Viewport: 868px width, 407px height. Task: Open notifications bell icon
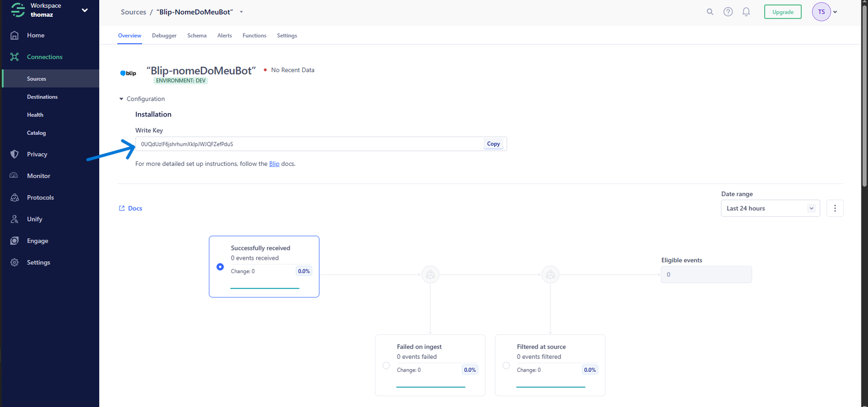746,11
